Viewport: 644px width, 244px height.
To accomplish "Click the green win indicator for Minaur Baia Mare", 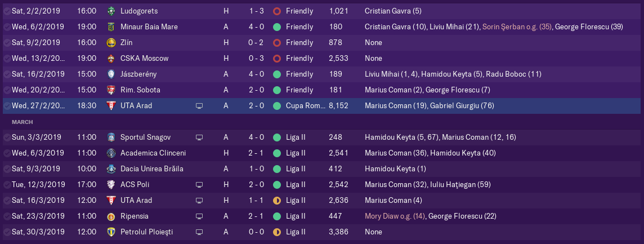I will (277, 26).
